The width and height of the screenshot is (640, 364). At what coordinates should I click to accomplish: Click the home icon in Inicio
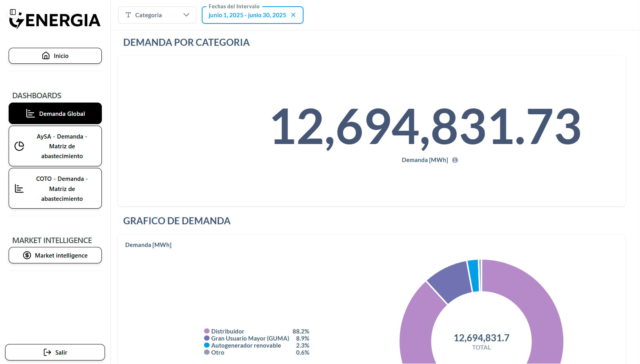46,56
